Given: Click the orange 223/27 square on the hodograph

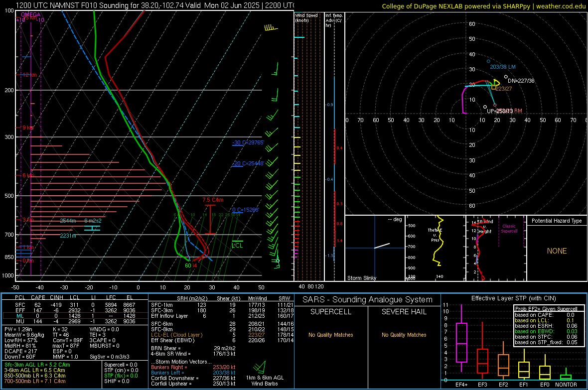Looking at the screenshot, I should (494, 87).
